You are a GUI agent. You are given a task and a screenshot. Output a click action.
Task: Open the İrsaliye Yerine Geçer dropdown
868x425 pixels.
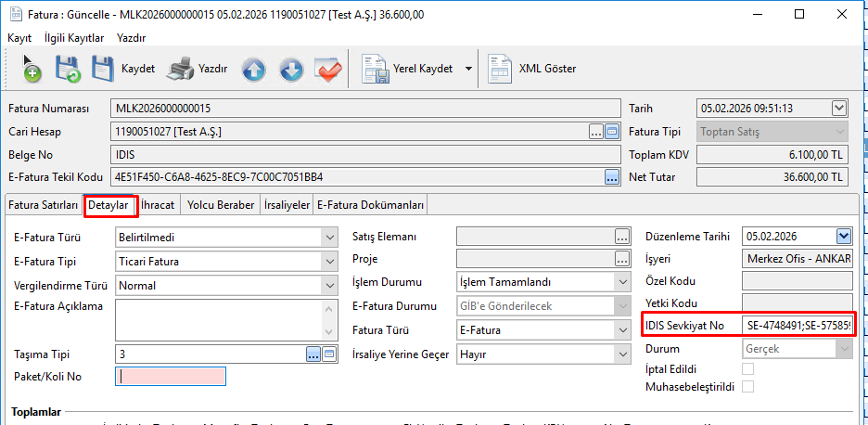tap(621, 354)
